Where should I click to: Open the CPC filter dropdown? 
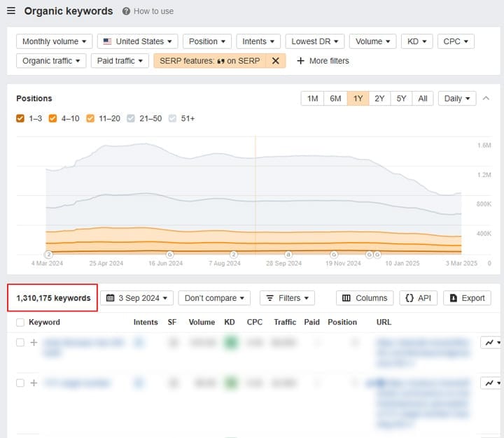pos(456,41)
